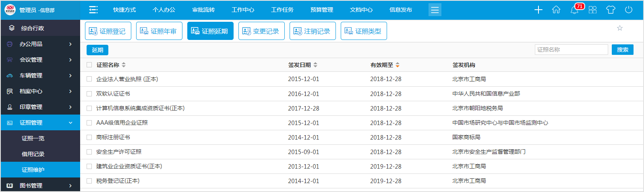
Task: Expand 印章管理 with its chevron
Action: pos(70,107)
